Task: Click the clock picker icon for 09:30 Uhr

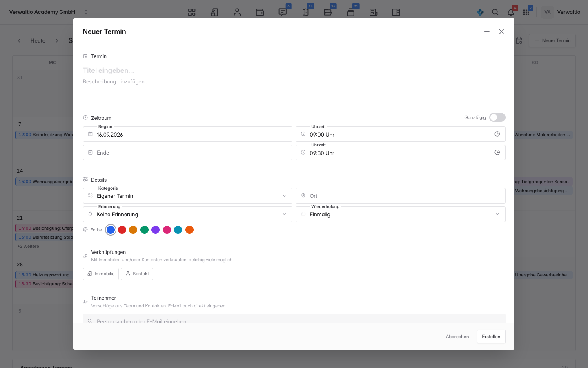Action: 497,153
